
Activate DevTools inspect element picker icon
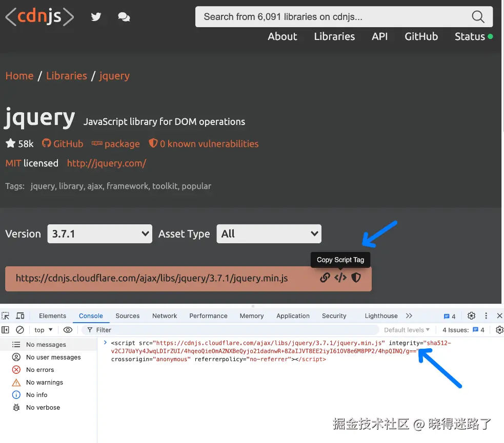tap(6, 316)
